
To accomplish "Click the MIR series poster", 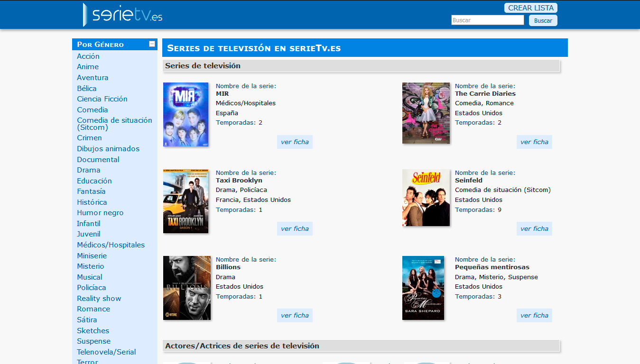I will click(x=186, y=114).
